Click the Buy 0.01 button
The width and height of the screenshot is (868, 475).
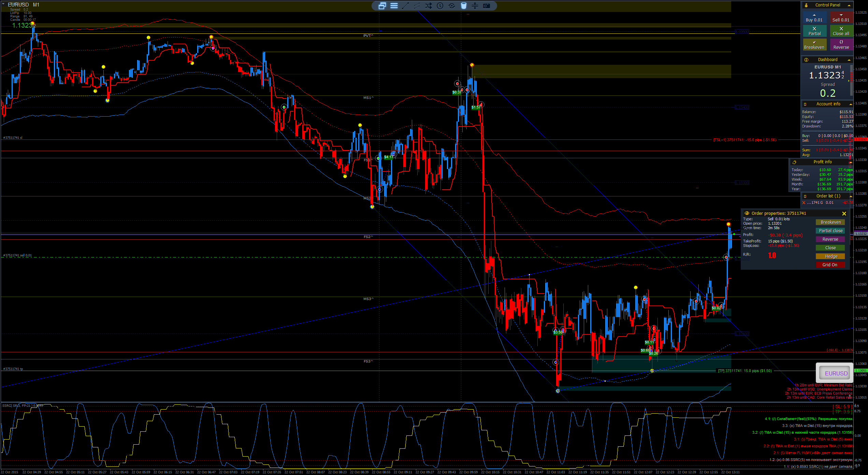[814, 18]
